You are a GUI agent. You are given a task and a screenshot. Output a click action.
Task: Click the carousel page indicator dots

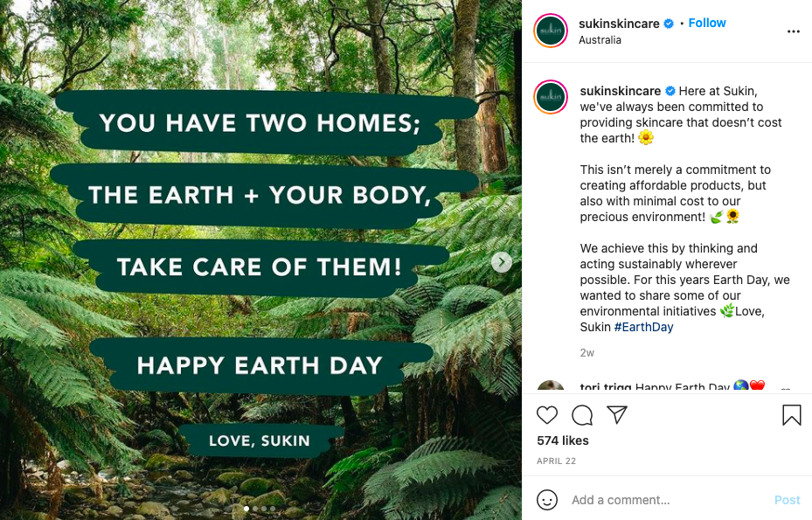pos(260,508)
